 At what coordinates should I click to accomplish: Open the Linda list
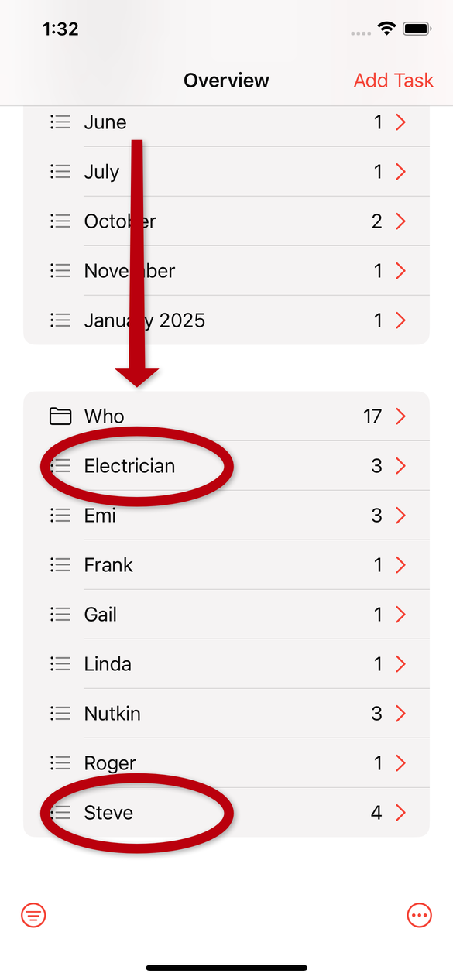(x=226, y=664)
